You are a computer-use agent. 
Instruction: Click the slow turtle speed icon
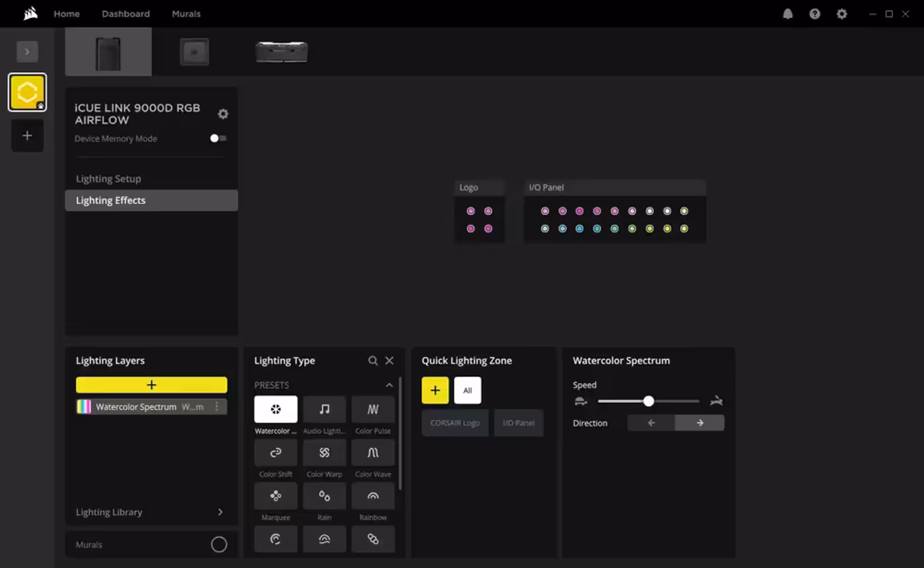click(581, 401)
